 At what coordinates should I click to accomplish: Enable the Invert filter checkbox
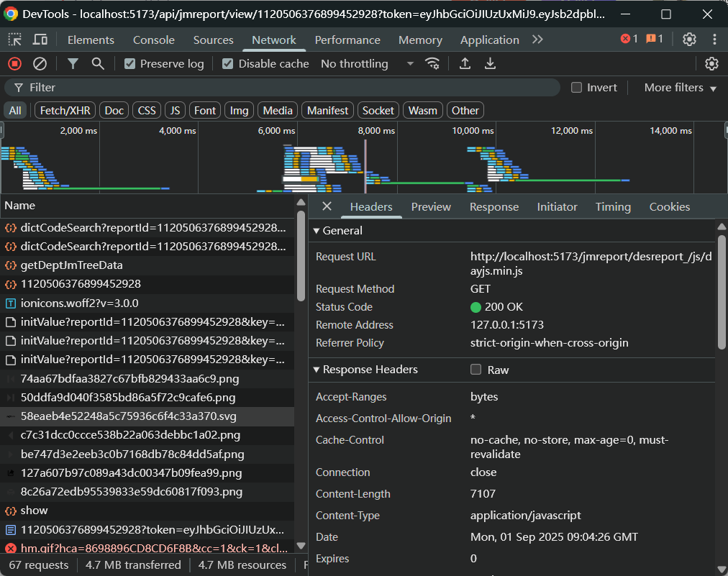click(576, 87)
